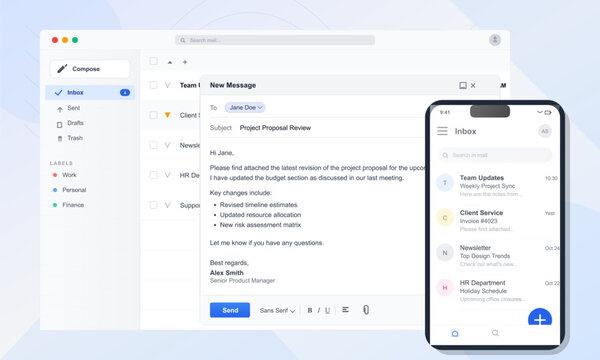The width and height of the screenshot is (600, 360).
Task: Select the Finance label
Action: pos(73,205)
